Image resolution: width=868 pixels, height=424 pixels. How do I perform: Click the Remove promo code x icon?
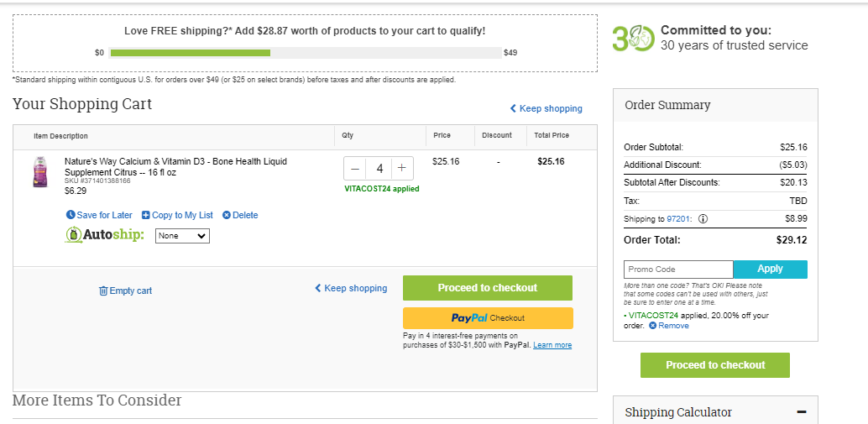(652, 326)
